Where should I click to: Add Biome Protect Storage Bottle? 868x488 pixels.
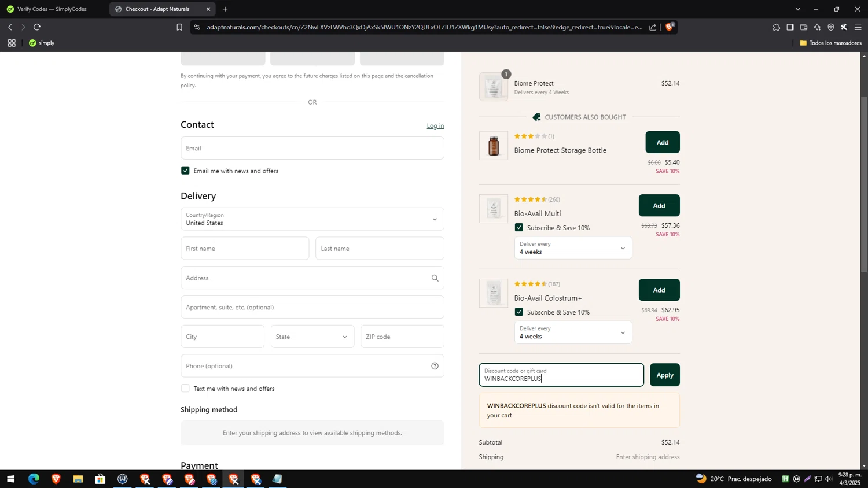coord(663,142)
